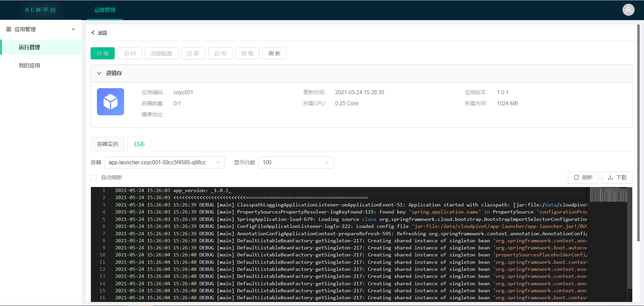Click the version value 1.0.1
644x306 pixels.
click(x=502, y=92)
